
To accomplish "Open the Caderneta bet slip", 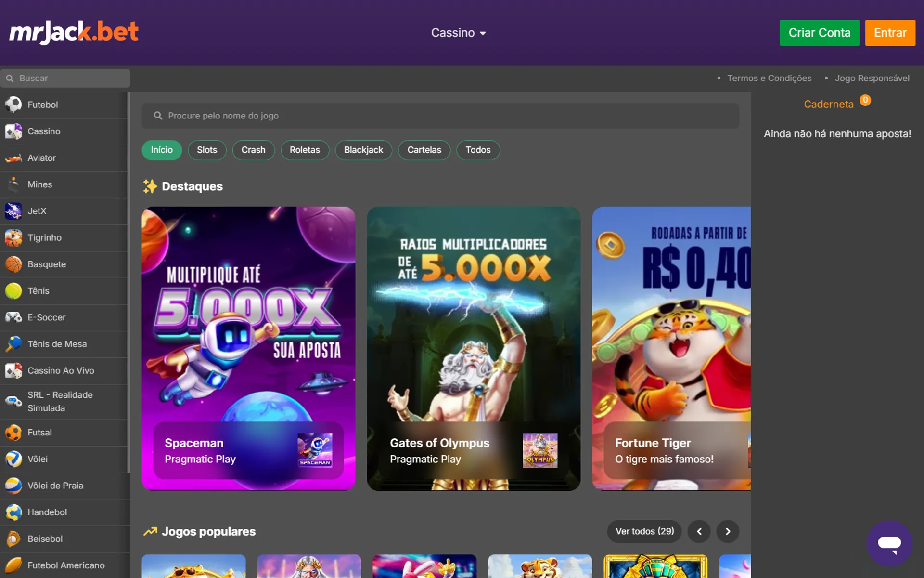I will click(x=828, y=104).
